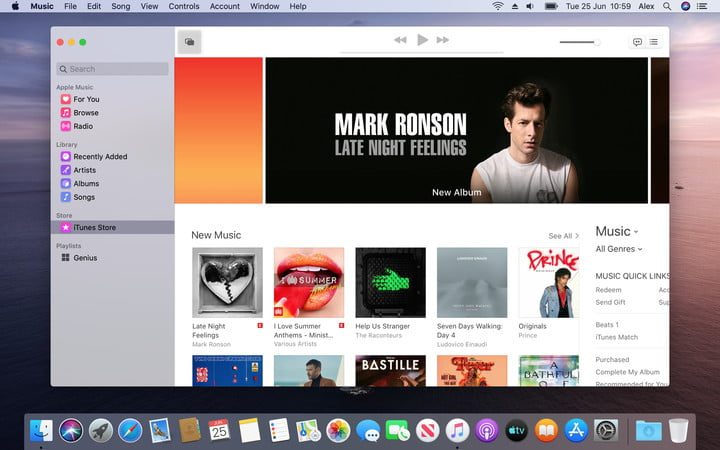Image resolution: width=720 pixels, height=450 pixels.
Task: Open Recently Added in the Library
Action: point(99,156)
